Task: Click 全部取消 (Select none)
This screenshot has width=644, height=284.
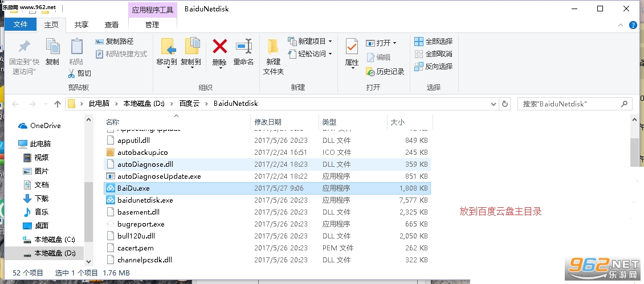Action: point(434,53)
